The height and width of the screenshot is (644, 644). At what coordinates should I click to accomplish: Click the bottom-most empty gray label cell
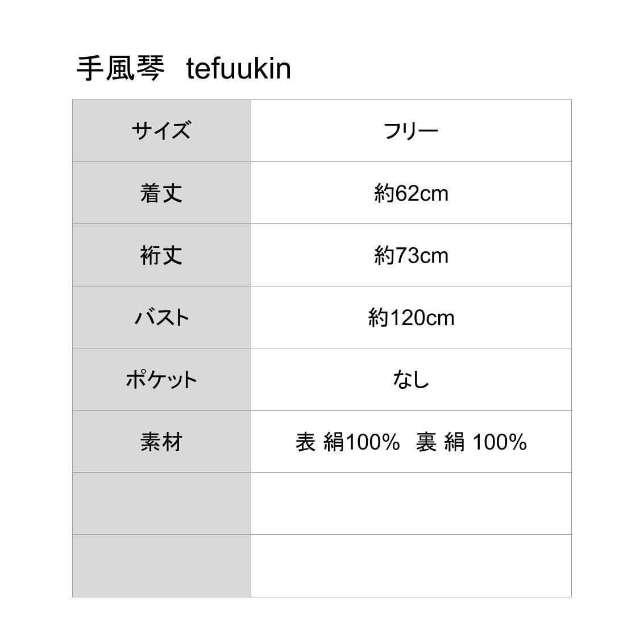click(x=161, y=566)
